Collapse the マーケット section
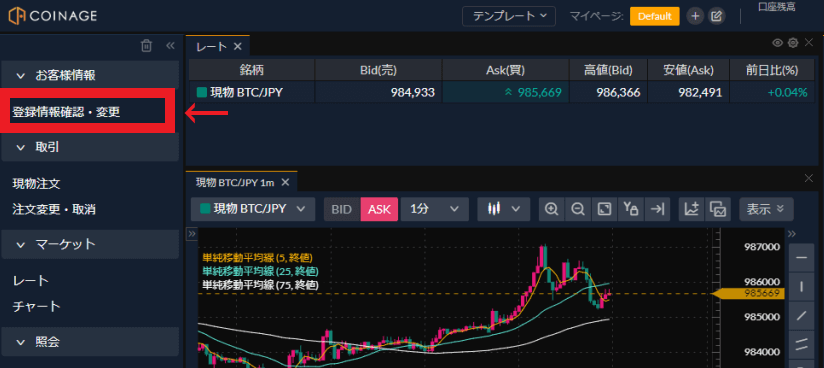Image resolution: width=824 pixels, height=368 pixels. [x=90, y=244]
